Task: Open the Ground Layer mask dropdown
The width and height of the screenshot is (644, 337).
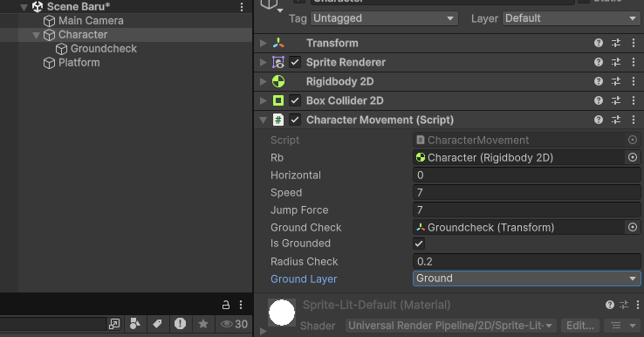Action: click(526, 279)
